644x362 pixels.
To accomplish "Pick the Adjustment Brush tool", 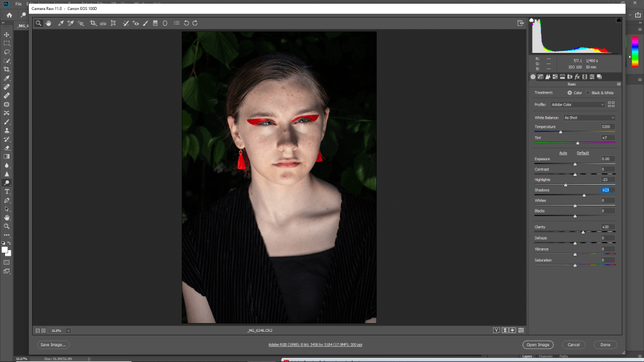I will [146, 23].
